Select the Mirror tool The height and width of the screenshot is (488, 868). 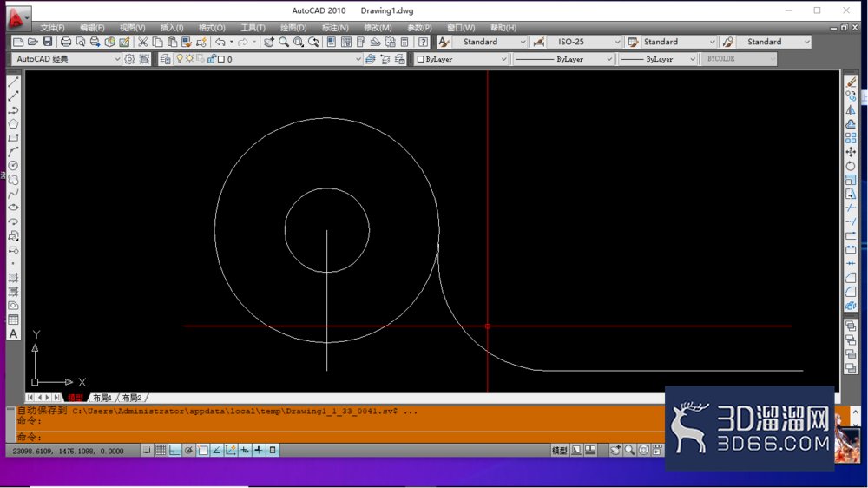point(851,110)
